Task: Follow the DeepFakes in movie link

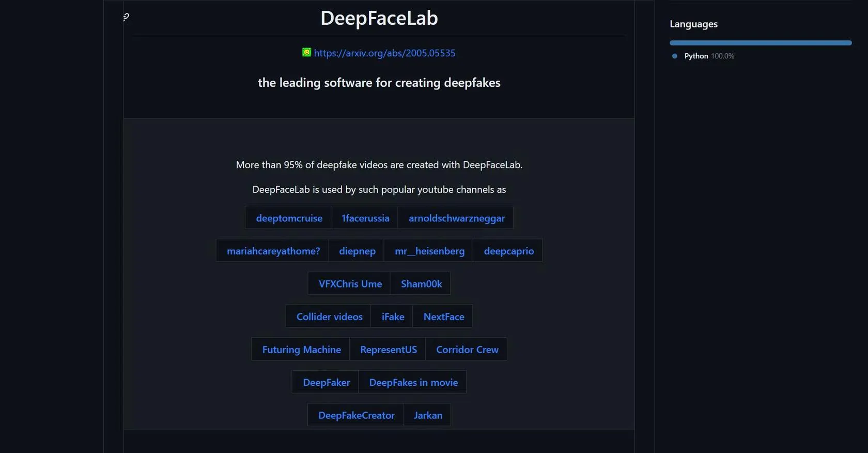Action: click(413, 383)
